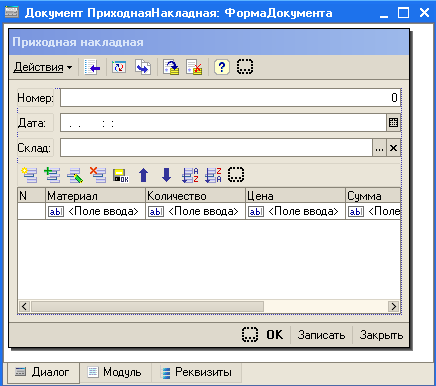The height and width of the screenshot is (386, 436).
Task: Click the window system icon in title bar
Action: pos(11,13)
